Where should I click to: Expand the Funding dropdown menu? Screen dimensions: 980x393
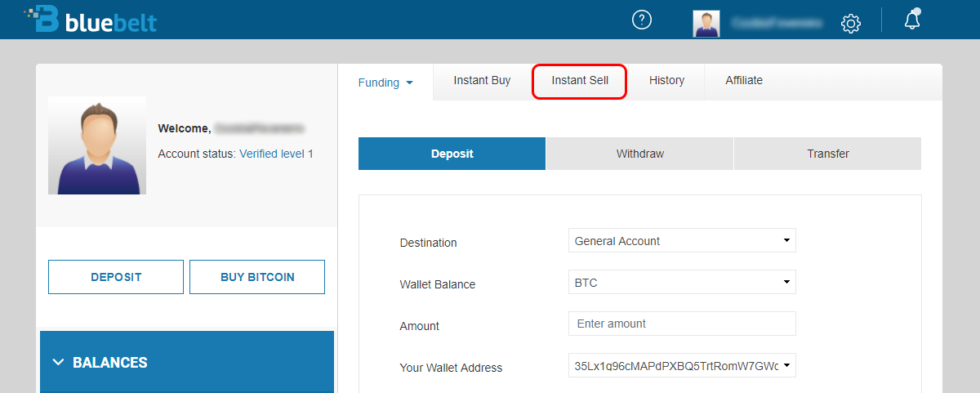(x=385, y=83)
